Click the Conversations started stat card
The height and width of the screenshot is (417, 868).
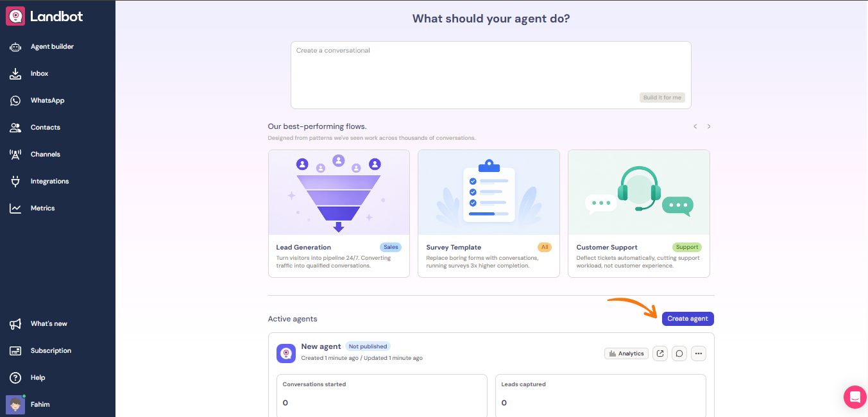pyautogui.click(x=382, y=396)
